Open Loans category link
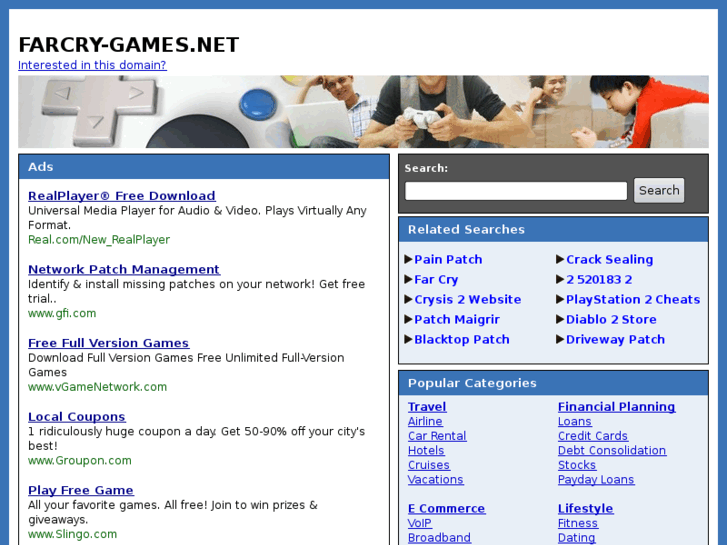This screenshot has height=545, width=727. (574, 421)
